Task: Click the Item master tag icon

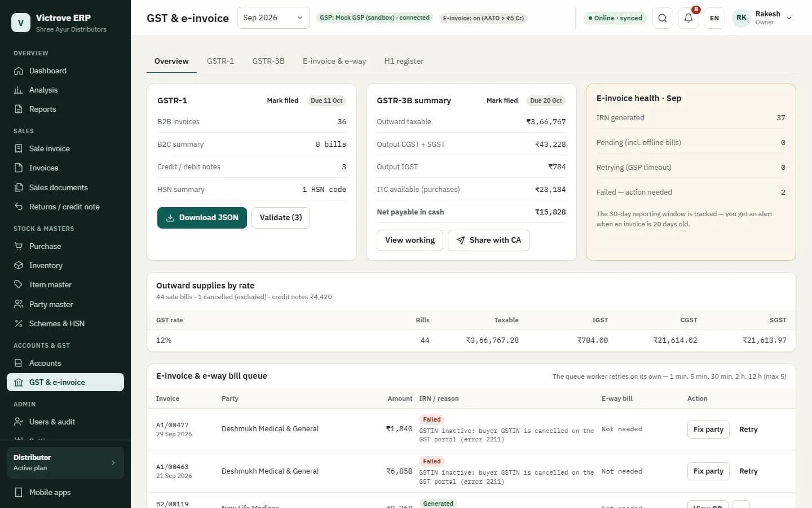Action: 19,284
